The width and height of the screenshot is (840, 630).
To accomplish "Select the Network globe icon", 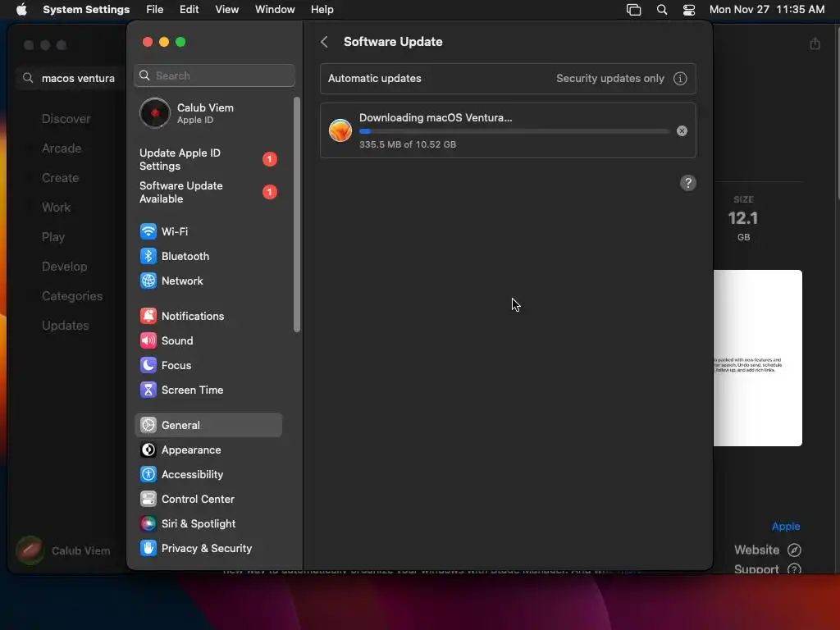I will (148, 281).
